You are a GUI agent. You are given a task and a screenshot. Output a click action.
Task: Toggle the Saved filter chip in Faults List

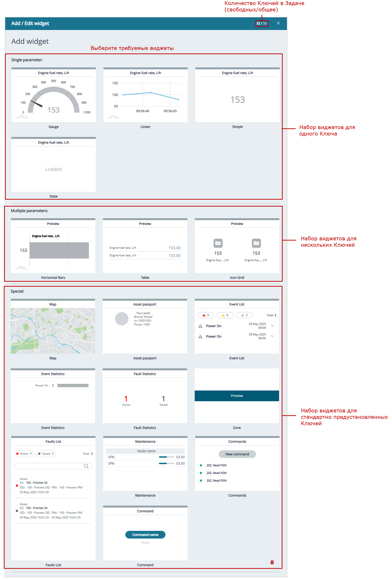[46, 454]
